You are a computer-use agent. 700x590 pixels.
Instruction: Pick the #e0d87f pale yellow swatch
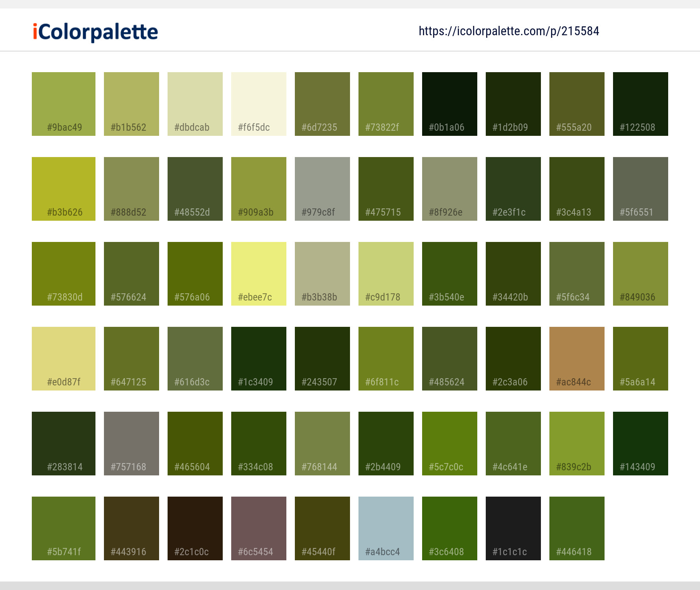coord(64,359)
